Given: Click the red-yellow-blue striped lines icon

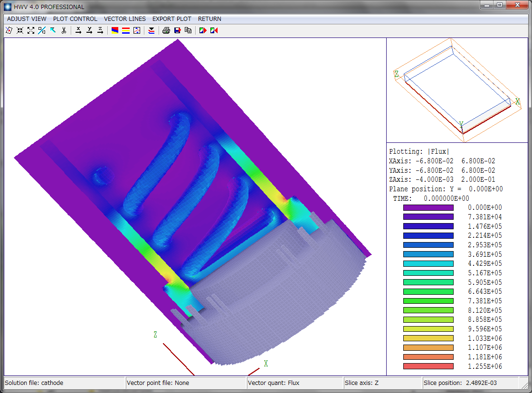Looking at the screenshot, I should [126, 30].
